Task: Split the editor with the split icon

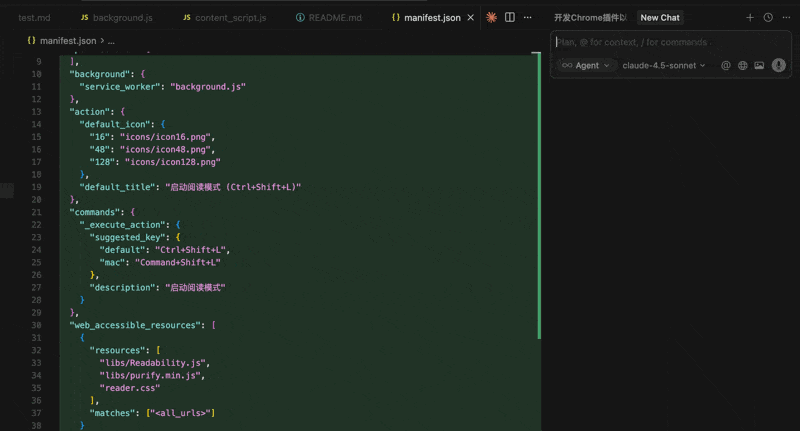Action: point(510,18)
